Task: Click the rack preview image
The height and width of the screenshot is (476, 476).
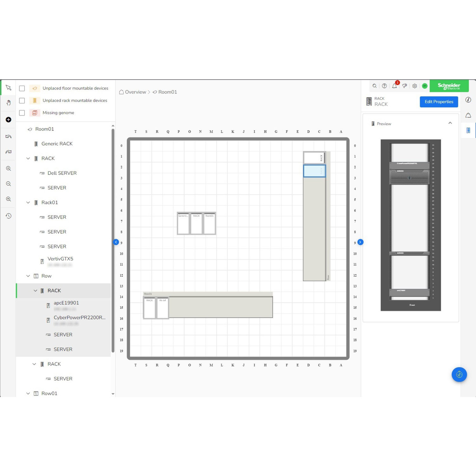Action: pyautogui.click(x=411, y=225)
